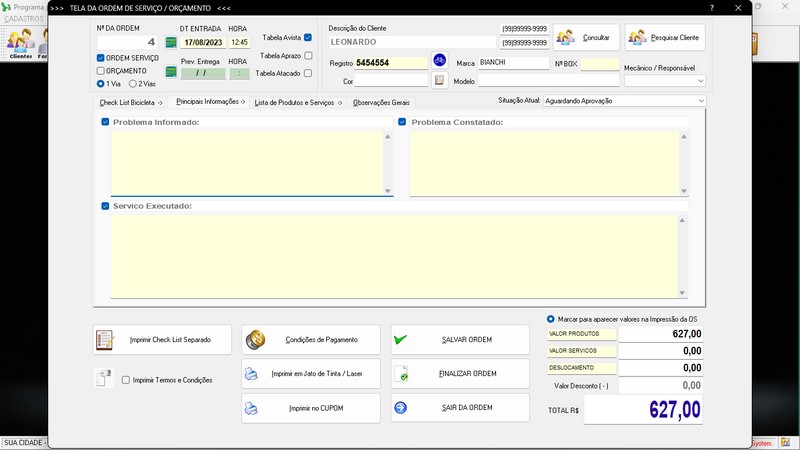Open Lista de Produtos e Serviços tab
Screen dimensions: 800x450
pyautogui.click(x=298, y=103)
